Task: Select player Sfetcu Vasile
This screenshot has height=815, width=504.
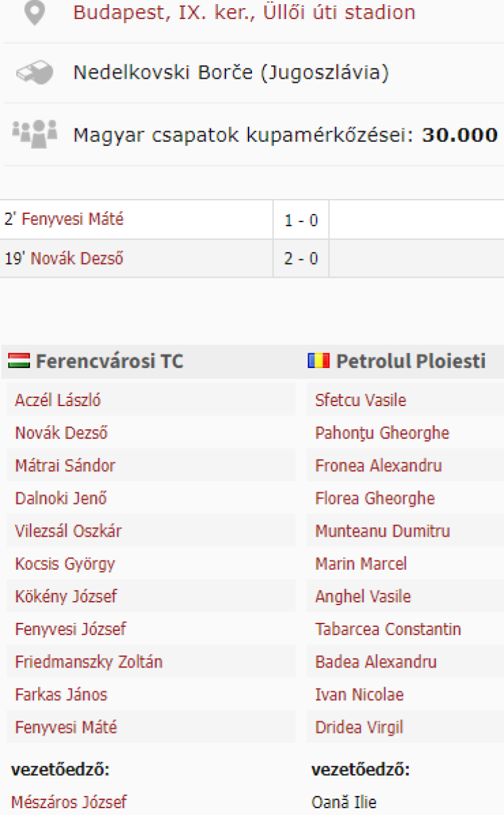Action: click(x=361, y=400)
